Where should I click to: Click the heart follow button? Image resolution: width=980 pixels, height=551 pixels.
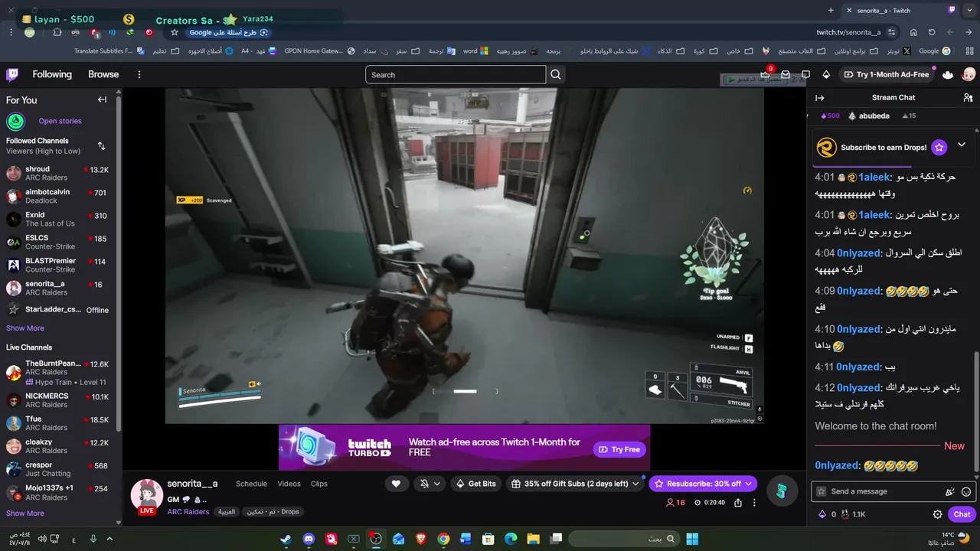[x=396, y=484]
